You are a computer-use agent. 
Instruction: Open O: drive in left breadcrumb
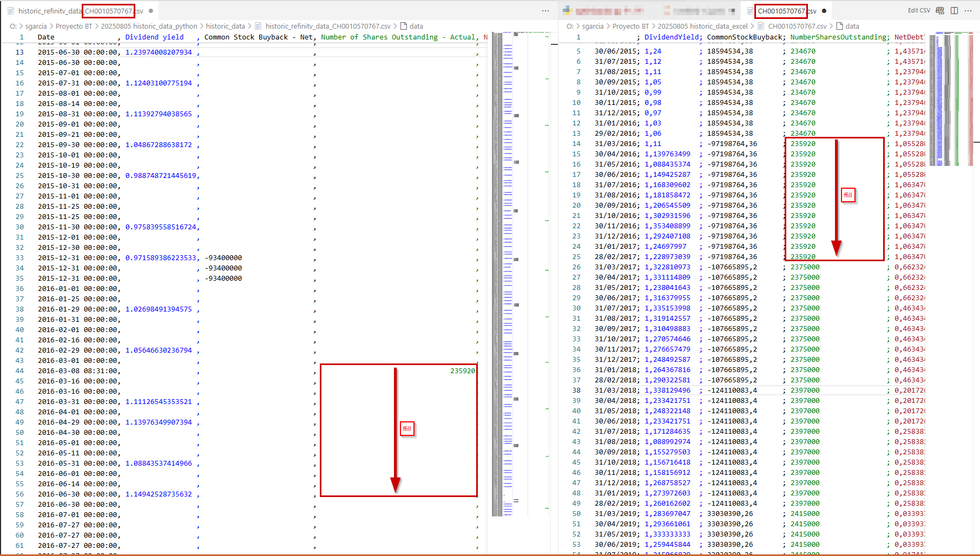[13, 26]
